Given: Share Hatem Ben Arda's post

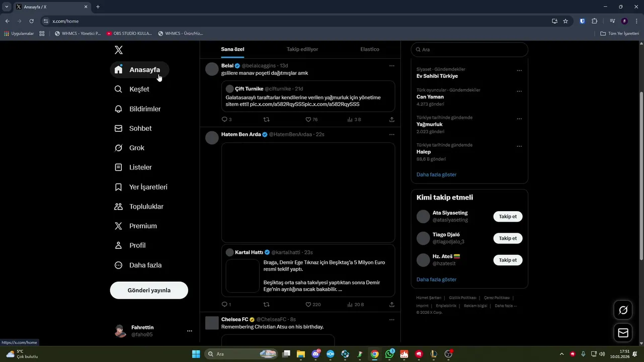Looking at the screenshot, I should (392, 304).
